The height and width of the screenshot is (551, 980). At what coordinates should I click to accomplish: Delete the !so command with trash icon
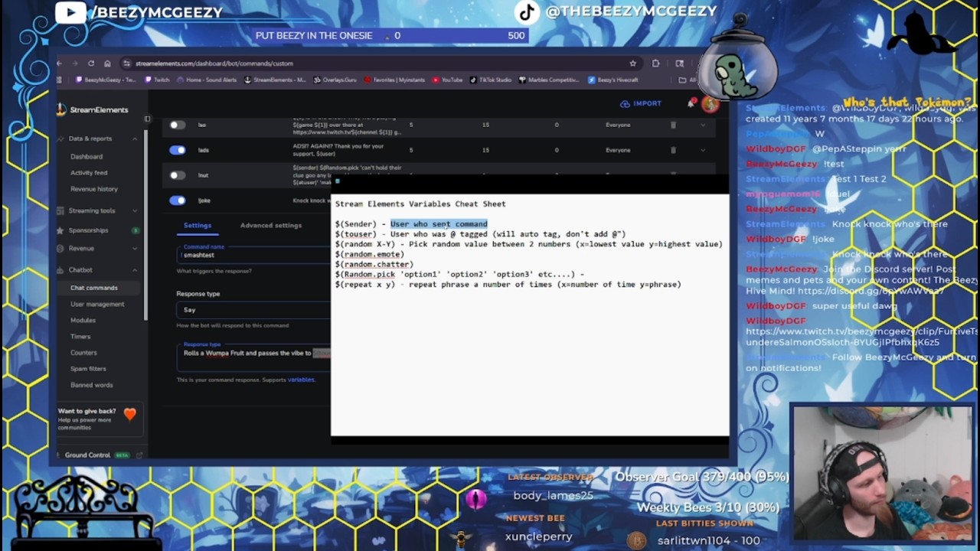tap(673, 125)
